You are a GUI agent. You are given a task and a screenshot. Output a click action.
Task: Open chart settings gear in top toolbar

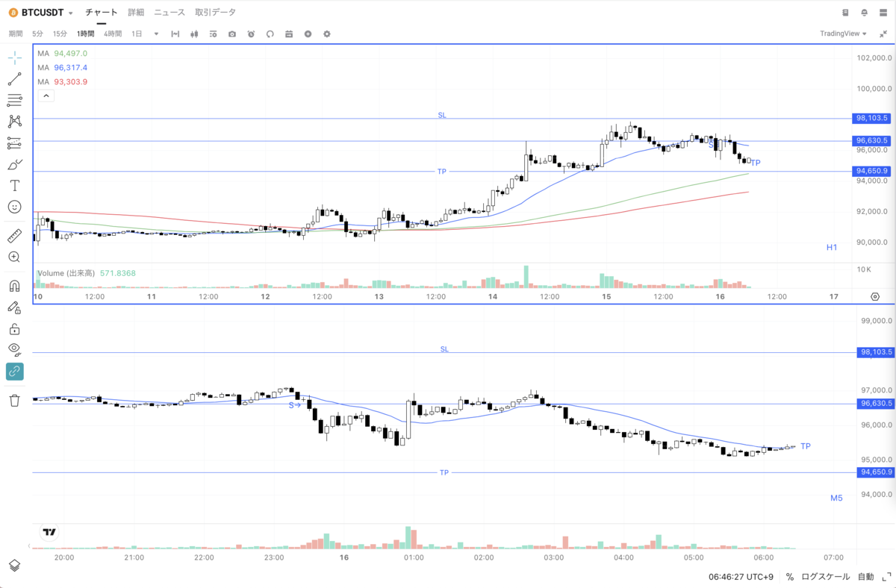(327, 34)
